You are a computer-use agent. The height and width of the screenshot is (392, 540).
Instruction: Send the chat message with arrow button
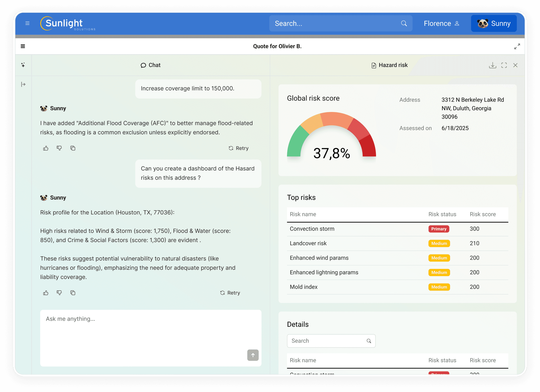point(253,355)
